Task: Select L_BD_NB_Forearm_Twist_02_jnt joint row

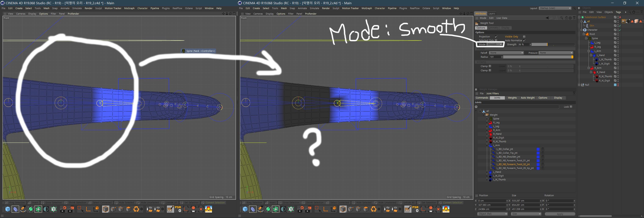Action: [x=513, y=165]
